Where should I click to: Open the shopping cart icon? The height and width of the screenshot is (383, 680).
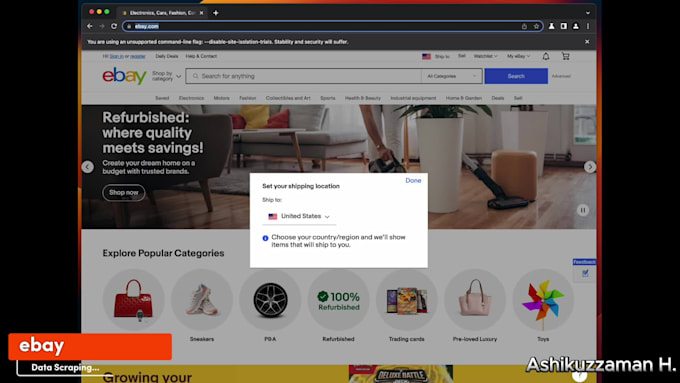point(566,56)
